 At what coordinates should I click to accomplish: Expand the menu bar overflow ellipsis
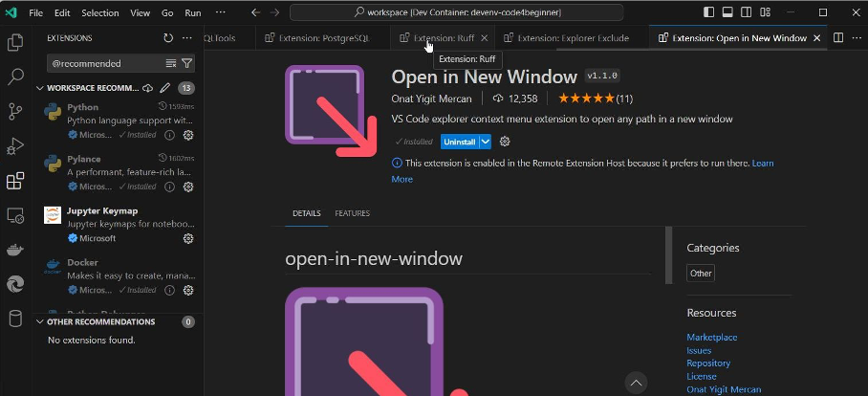click(220, 12)
